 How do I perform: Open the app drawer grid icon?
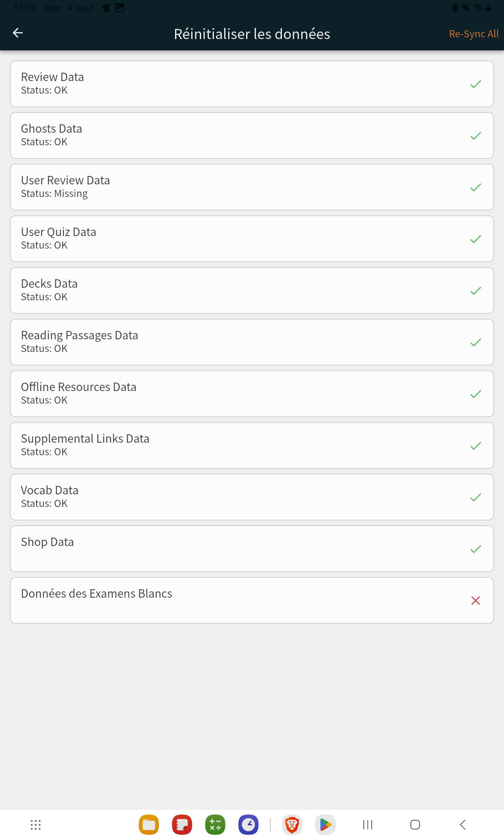pos(36,825)
